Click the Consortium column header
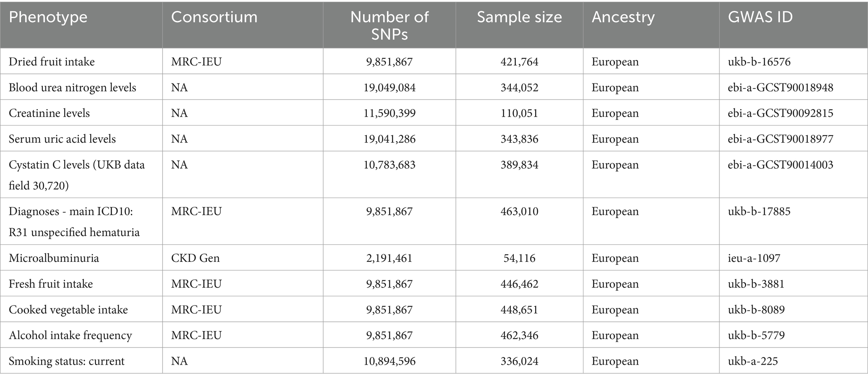 click(x=214, y=17)
